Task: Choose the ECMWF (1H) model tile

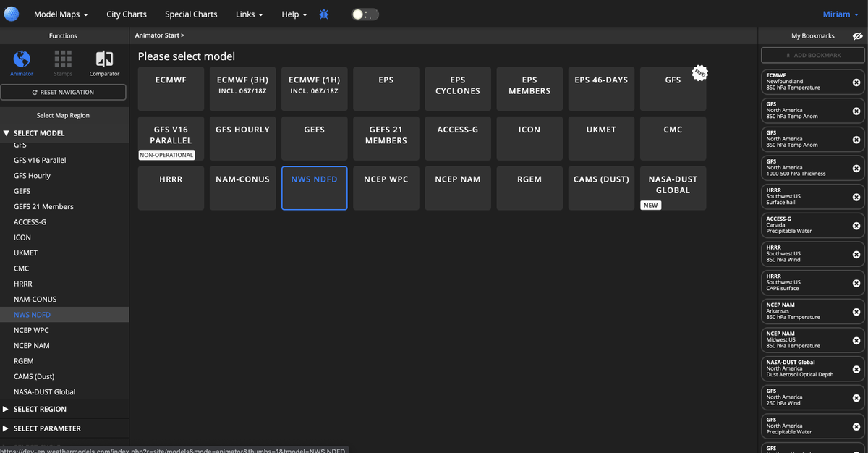Action: point(314,89)
